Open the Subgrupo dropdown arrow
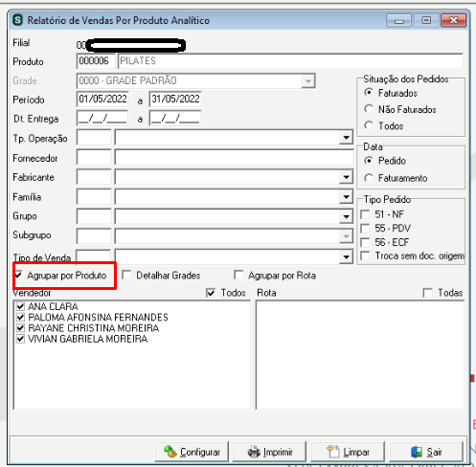This screenshot has height=467, width=476. 346,236
